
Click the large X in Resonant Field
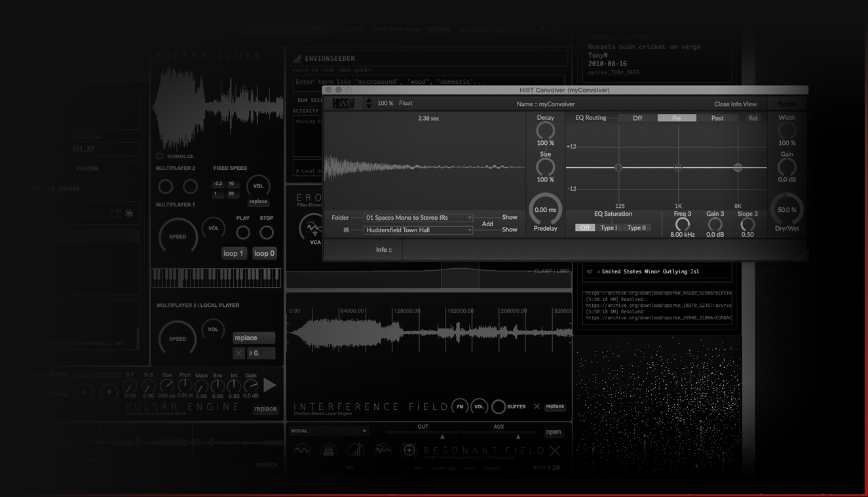[555, 451]
